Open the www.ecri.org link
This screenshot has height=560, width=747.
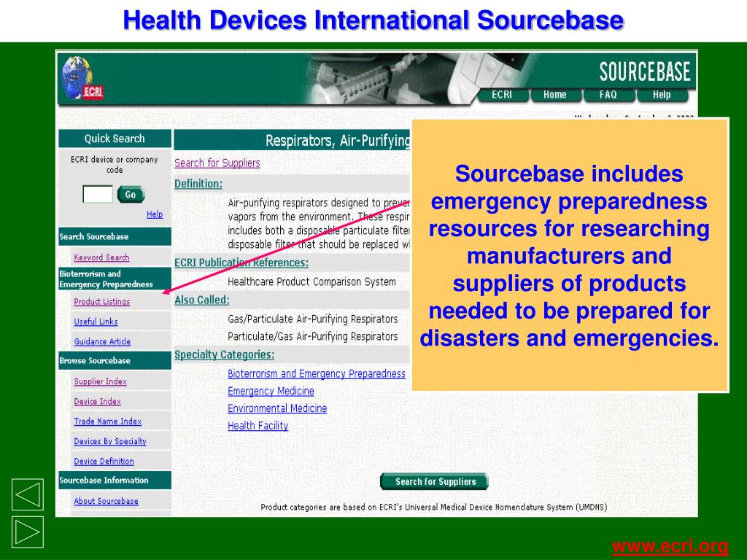(670, 546)
